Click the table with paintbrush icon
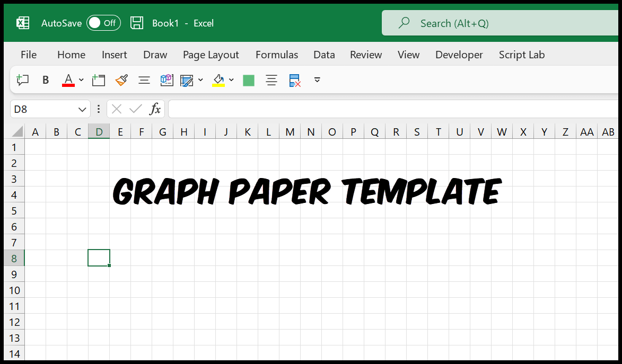Screen dimensions: 622x364 click(187, 81)
